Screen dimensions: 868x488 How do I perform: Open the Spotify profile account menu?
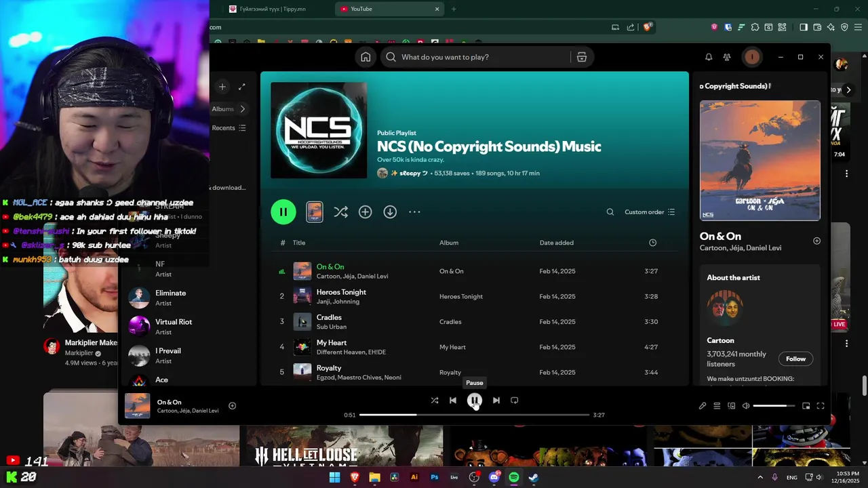[x=751, y=57]
